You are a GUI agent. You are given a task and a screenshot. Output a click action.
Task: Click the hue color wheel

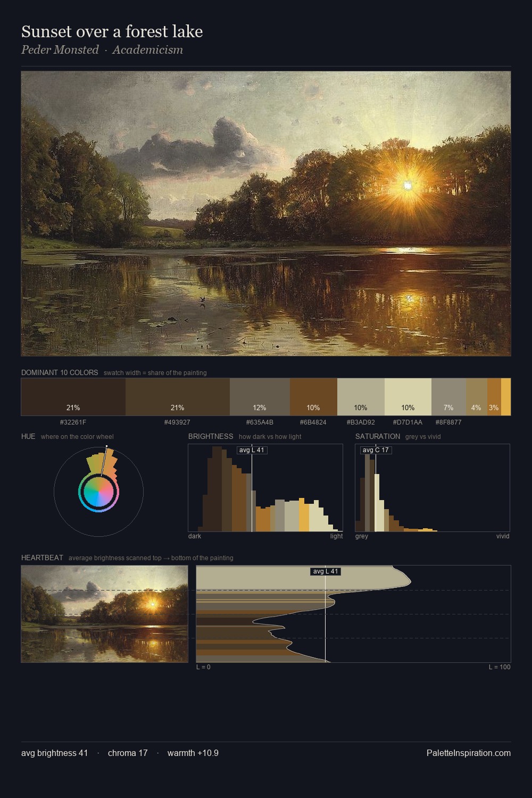pos(98,492)
